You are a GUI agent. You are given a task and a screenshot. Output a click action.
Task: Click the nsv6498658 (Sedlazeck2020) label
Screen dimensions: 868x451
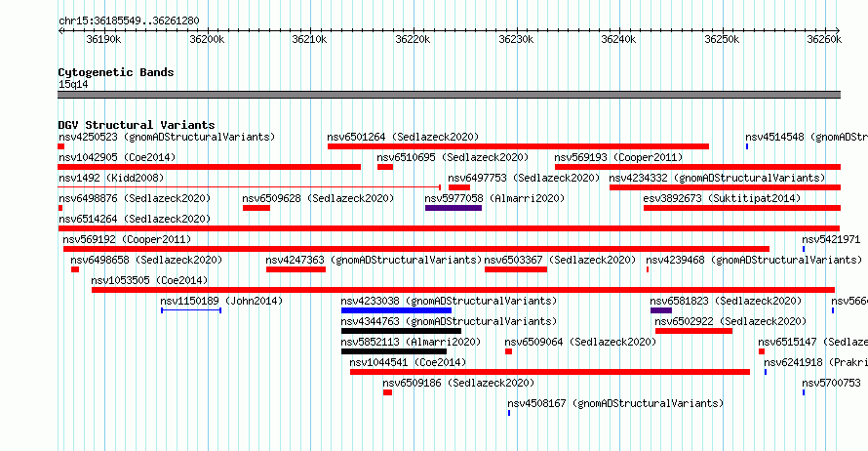click(x=146, y=260)
